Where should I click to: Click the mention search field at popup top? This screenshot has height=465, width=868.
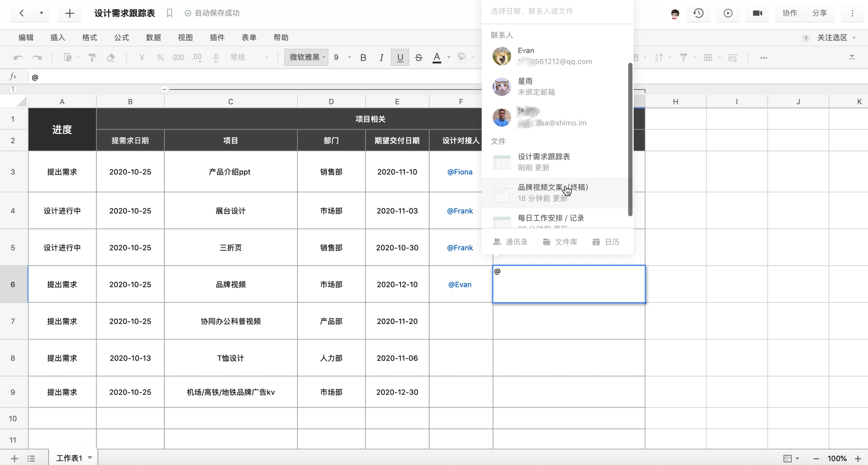pos(557,11)
